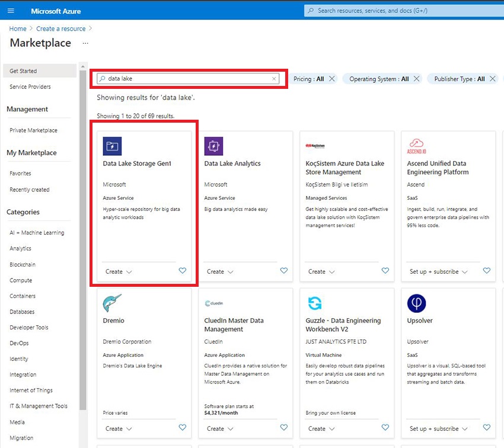The image size is (504, 448).
Task: Favorite Ascend Unified Data Engineering Platform
Action: tap(487, 270)
